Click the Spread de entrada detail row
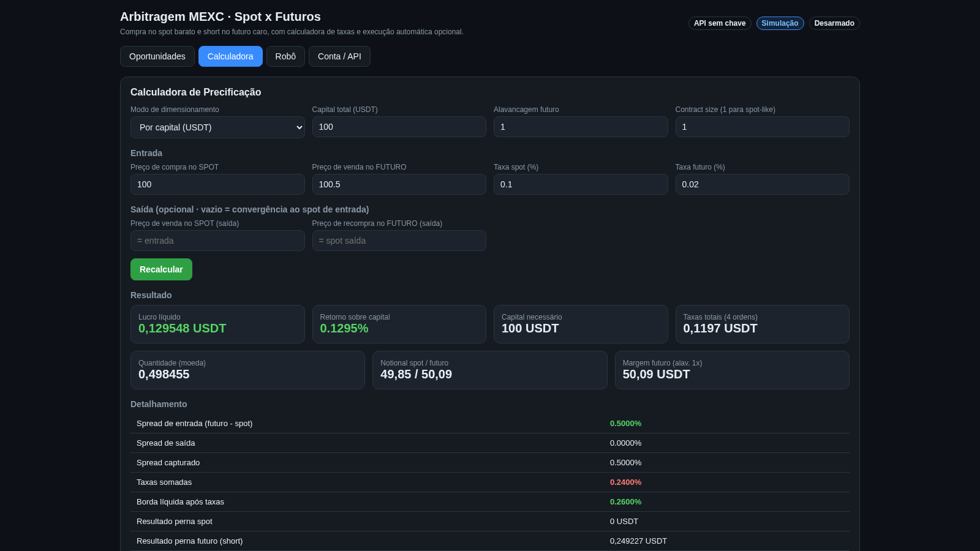The width and height of the screenshot is (980, 551). pos(490,424)
